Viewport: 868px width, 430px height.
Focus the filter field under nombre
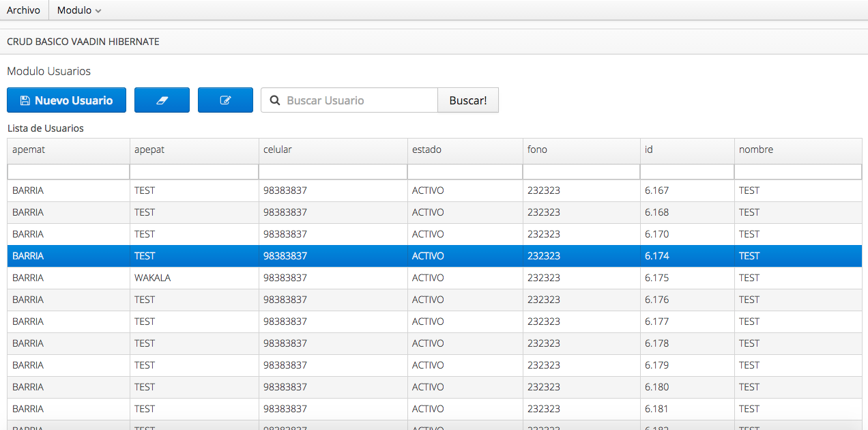(798, 171)
